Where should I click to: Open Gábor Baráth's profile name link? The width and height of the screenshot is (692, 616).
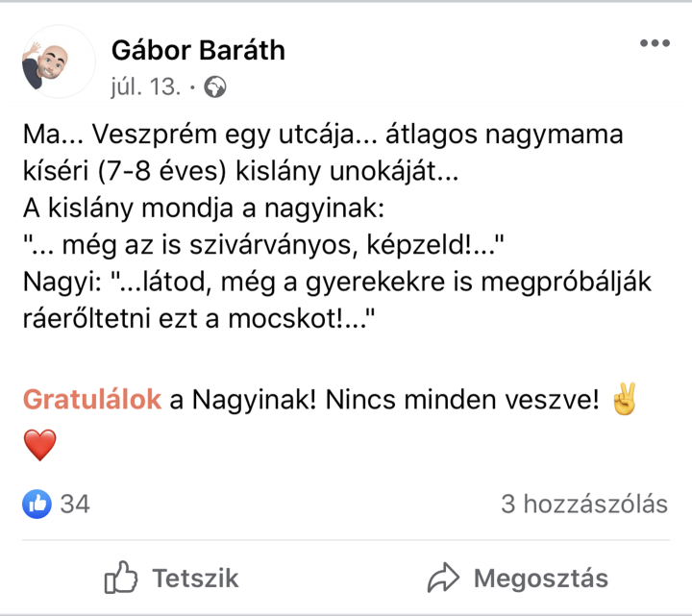click(x=198, y=50)
